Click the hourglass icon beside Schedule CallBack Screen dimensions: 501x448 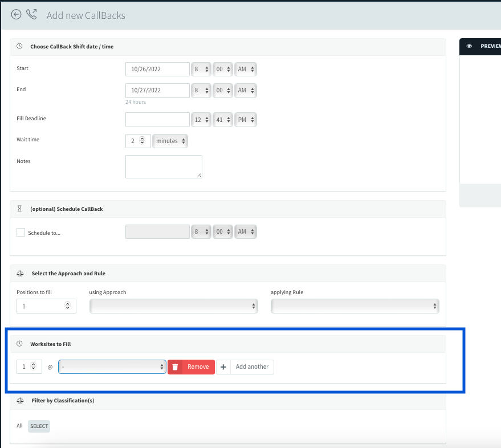point(19,209)
